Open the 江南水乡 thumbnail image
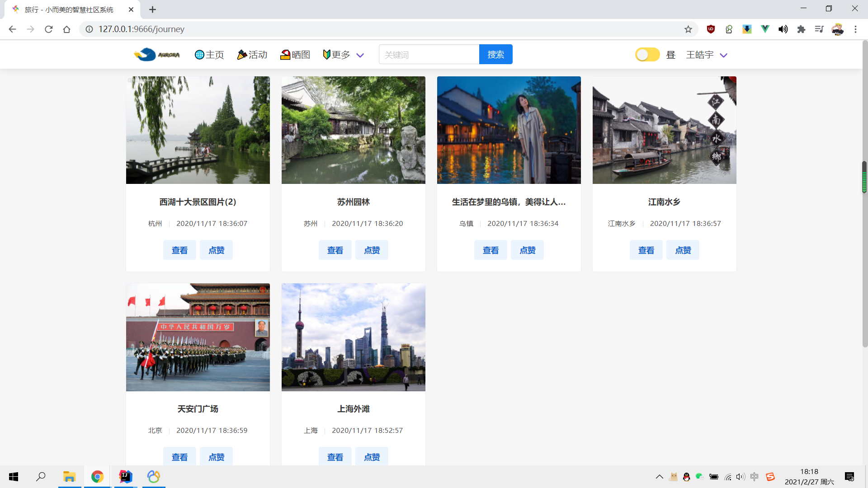This screenshot has height=488, width=868. [x=664, y=130]
